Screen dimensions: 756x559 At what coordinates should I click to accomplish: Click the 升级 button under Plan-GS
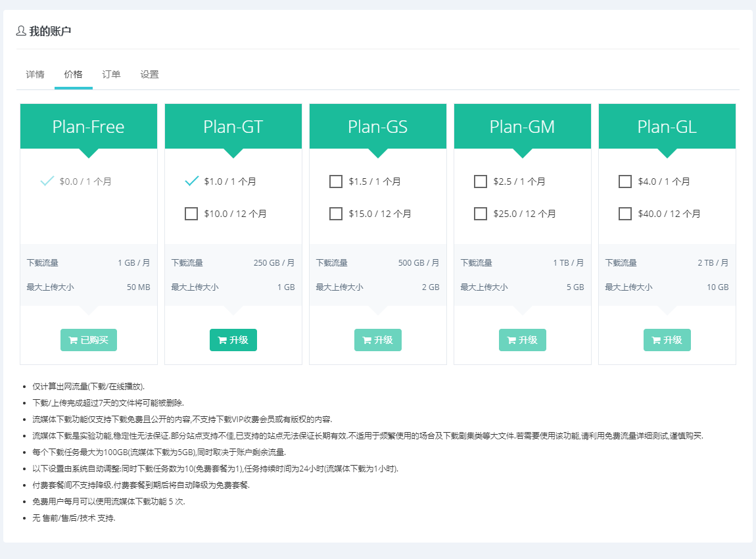[x=377, y=340]
